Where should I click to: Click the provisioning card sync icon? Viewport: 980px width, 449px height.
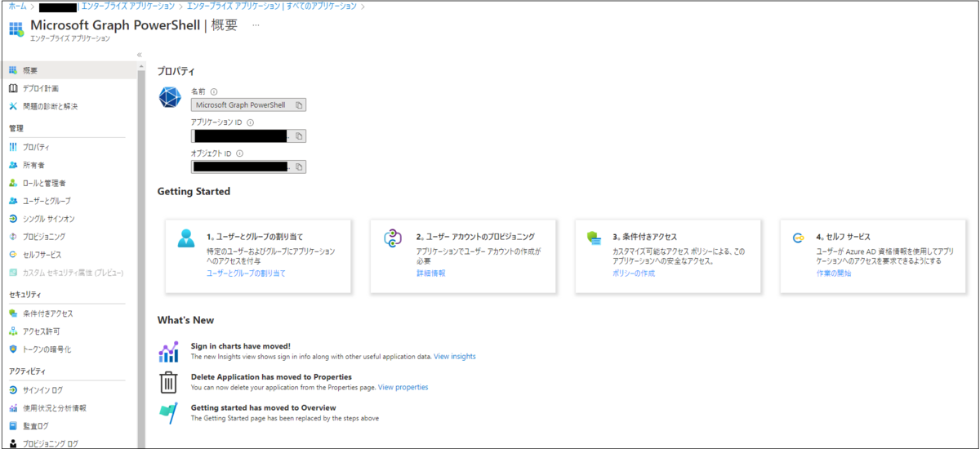coord(393,238)
